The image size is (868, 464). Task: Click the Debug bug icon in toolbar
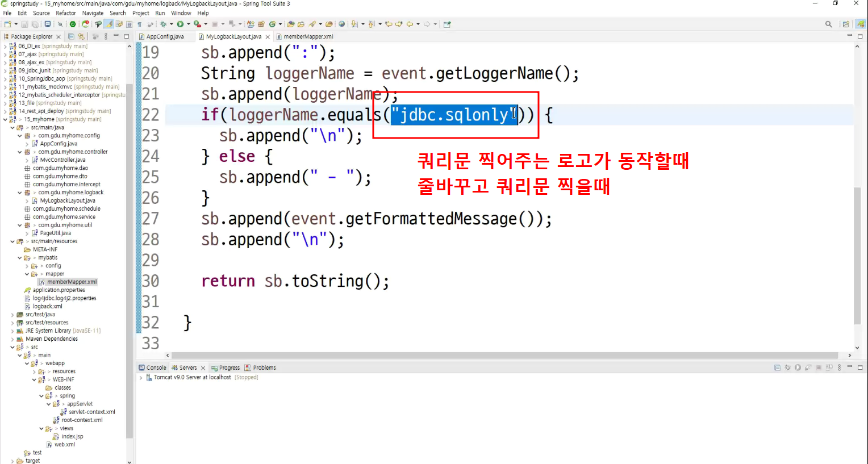click(x=164, y=24)
